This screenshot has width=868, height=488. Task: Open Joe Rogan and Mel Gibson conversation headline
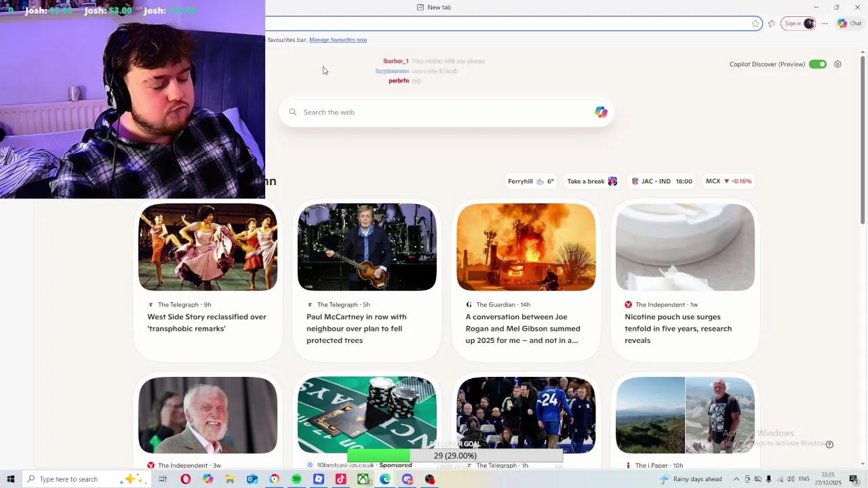(x=523, y=329)
